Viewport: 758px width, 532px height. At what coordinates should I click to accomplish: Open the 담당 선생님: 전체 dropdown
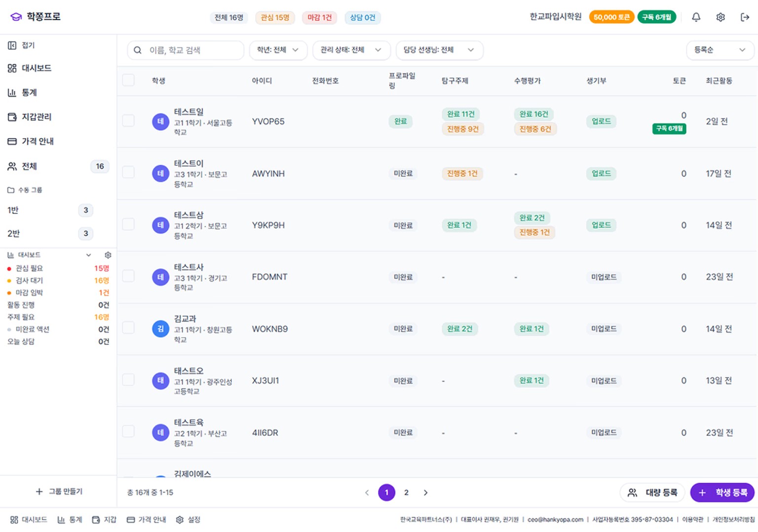439,50
